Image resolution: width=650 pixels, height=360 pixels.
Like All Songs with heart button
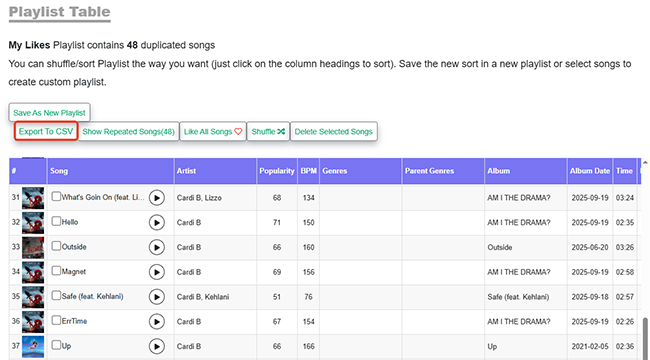213,131
